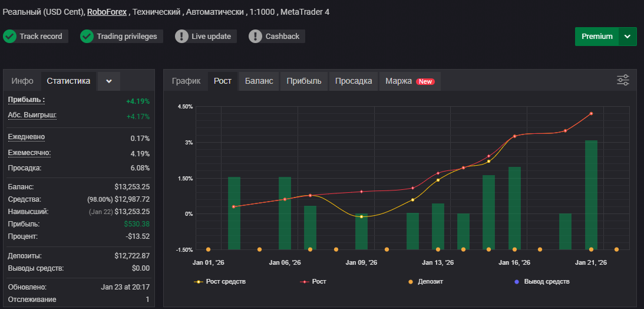Click the Trading privileges badge label

coord(127,36)
